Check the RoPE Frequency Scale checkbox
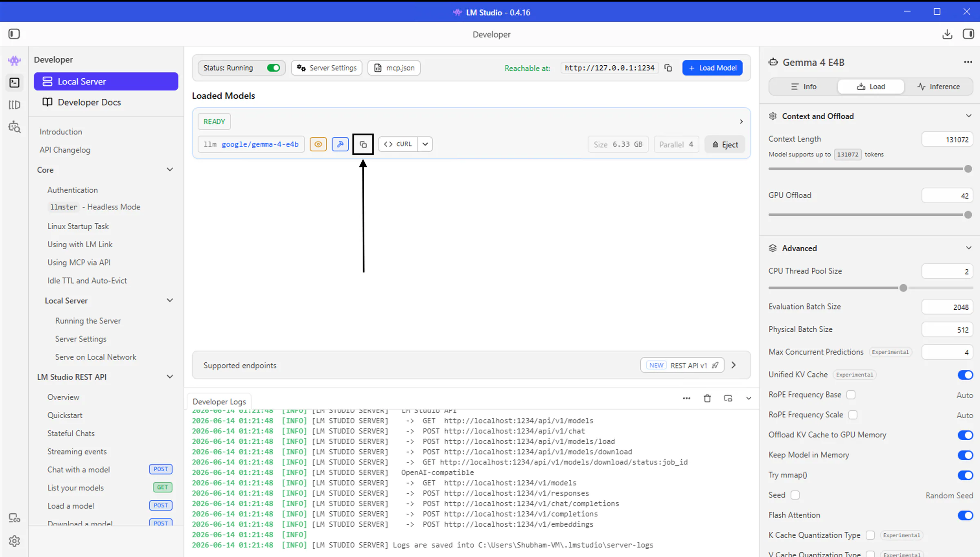 (853, 415)
